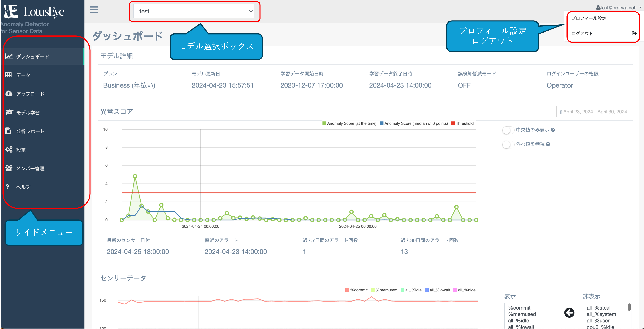Screen dimensions: 644x329
Task: Click training start date 2023-12-07 17:00:00
Action: (x=311, y=85)
